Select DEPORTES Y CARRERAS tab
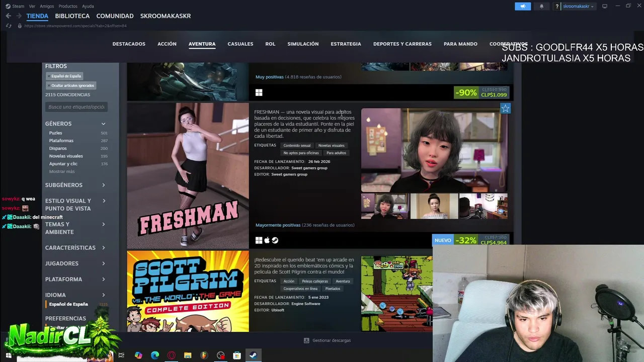Image resolution: width=644 pixels, height=362 pixels. click(x=403, y=44)
